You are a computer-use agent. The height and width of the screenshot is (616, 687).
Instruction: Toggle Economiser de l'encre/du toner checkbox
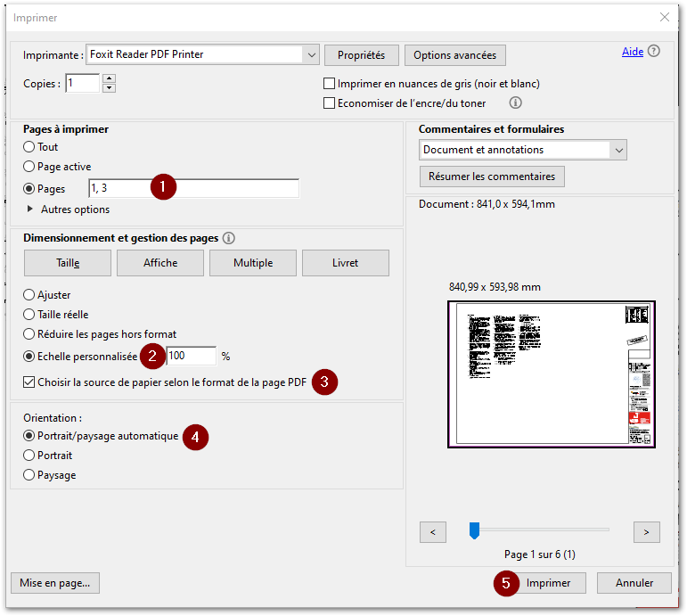click(x=330, y=103)
